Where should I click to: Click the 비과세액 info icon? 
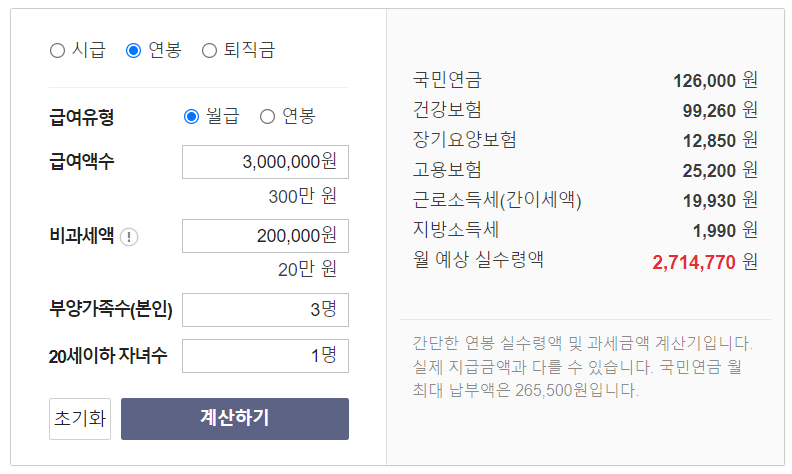(x=129, y=236)
